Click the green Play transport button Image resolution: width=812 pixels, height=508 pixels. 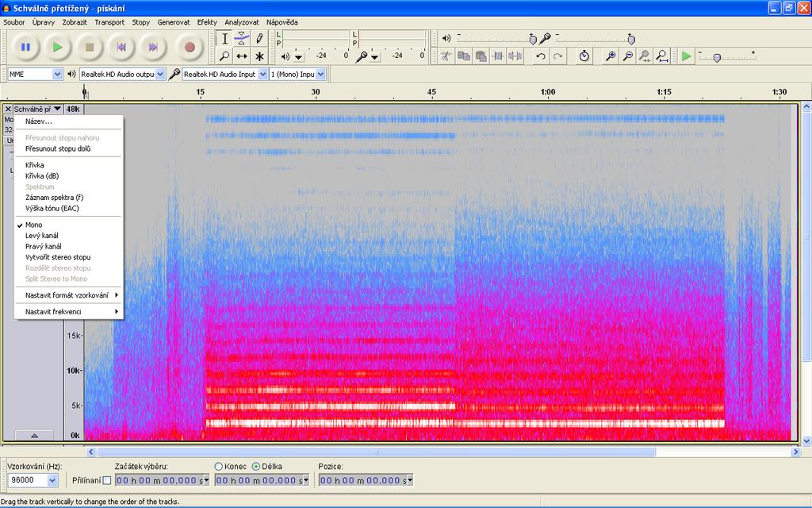pos(57,47)
